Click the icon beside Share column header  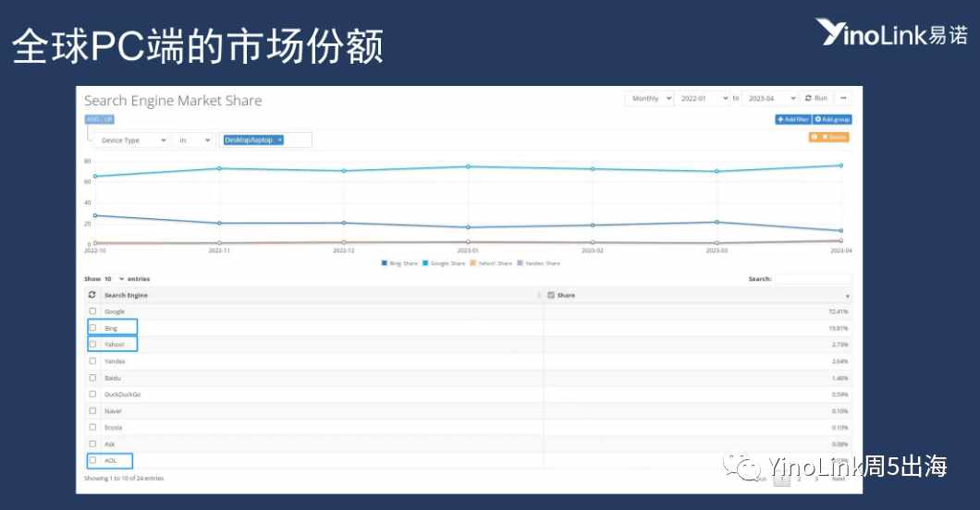pos(551,295)
